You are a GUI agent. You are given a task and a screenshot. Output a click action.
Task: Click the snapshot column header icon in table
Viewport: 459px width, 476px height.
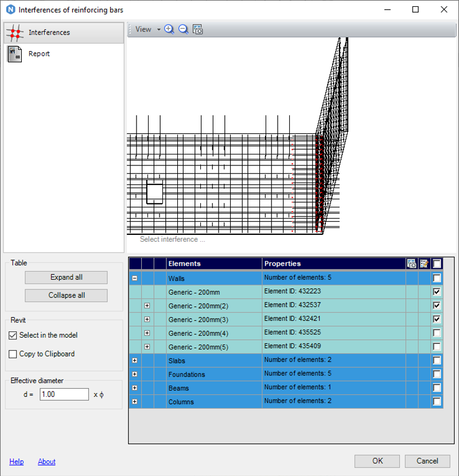click(x=411, y=264)
